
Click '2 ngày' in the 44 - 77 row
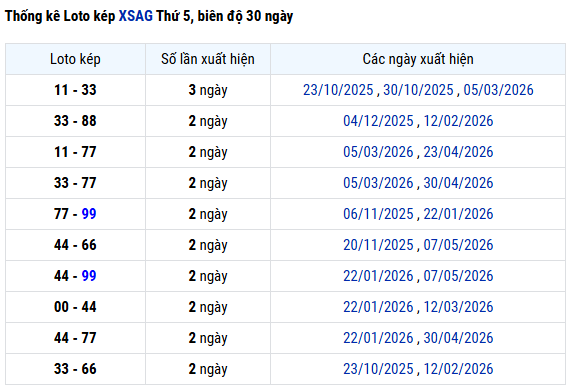pyautogui.click(x=208, y=338)
